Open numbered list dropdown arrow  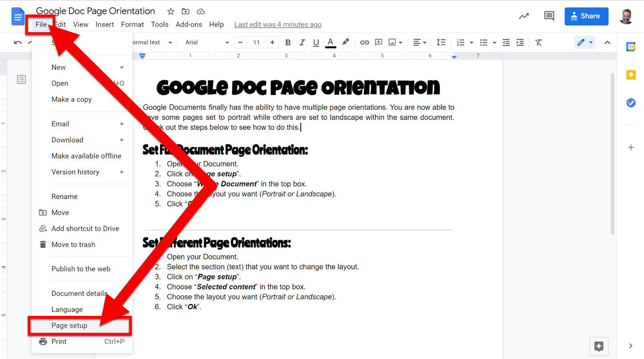(x=471, y=42)
